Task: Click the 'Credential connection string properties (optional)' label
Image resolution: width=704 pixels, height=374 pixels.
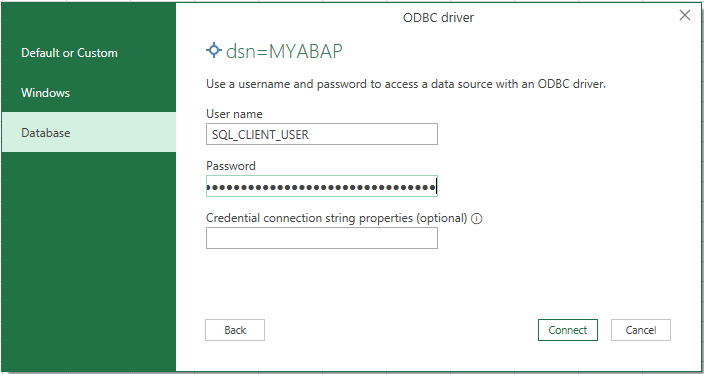Action: click(x=337, y=218)
